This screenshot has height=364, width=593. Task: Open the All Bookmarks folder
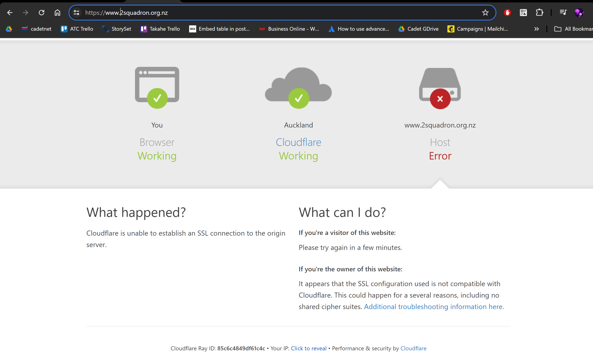click(x=574, y=29)
